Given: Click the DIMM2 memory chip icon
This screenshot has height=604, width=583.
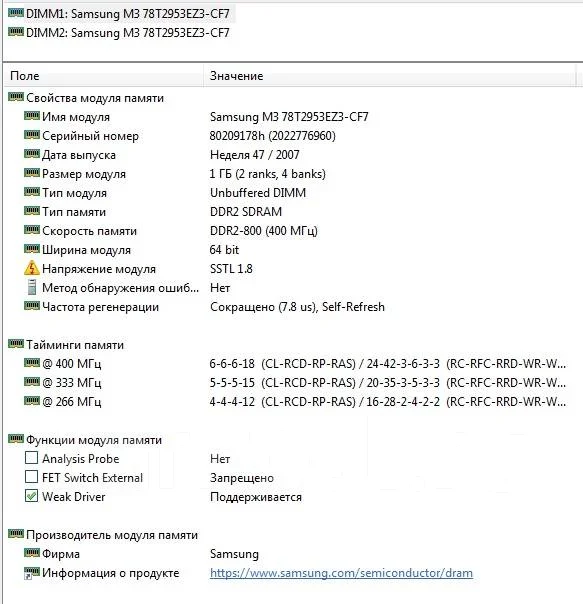Looking at the screenshot, I should point(16,32).
